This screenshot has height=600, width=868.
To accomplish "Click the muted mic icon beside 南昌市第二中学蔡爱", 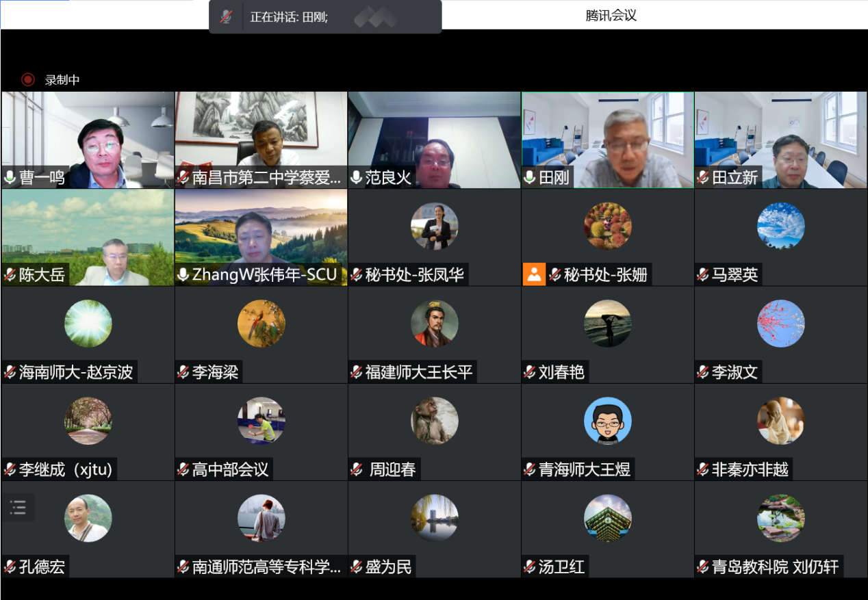I will (183, 178).
